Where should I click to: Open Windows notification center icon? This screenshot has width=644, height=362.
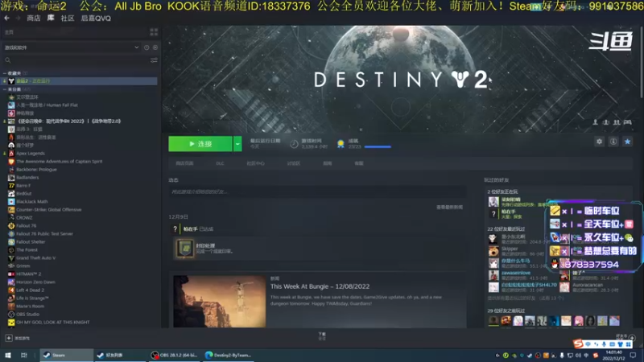(x=633, y=356)
